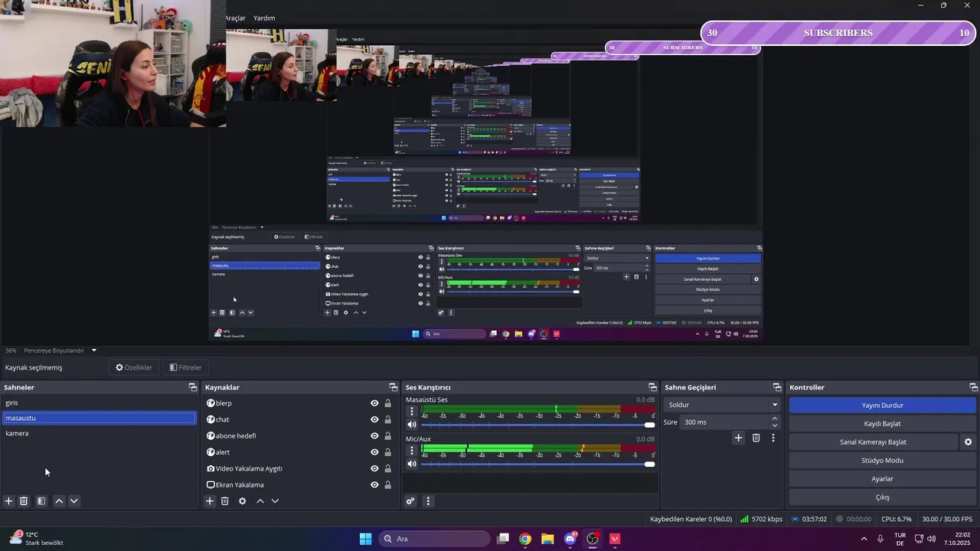This screenshot has width=980, height=551.
Task: Open scene filters icon in Sahneler toolbar
Action: [41, 501]
